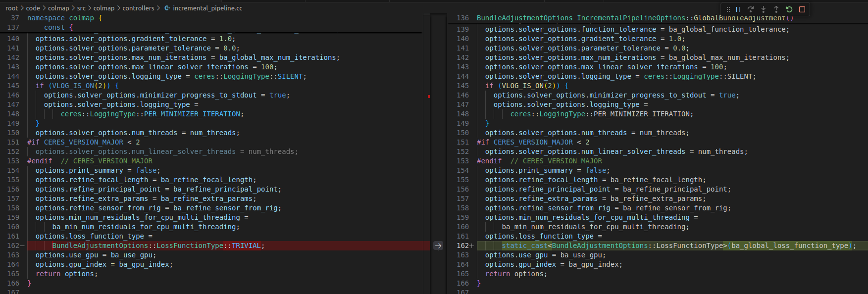
Task: Click the Step Over debug icon
Action: (x=751, y=9)
